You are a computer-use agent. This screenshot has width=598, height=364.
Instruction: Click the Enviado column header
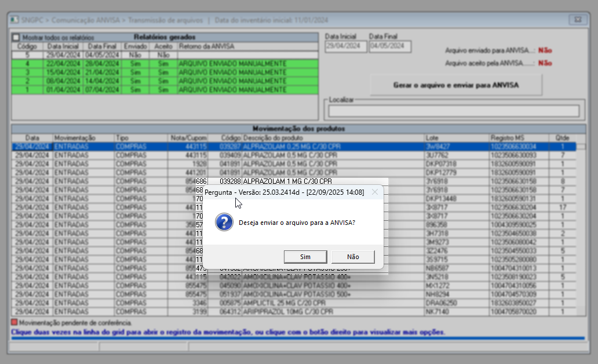(x=136, y=46)
